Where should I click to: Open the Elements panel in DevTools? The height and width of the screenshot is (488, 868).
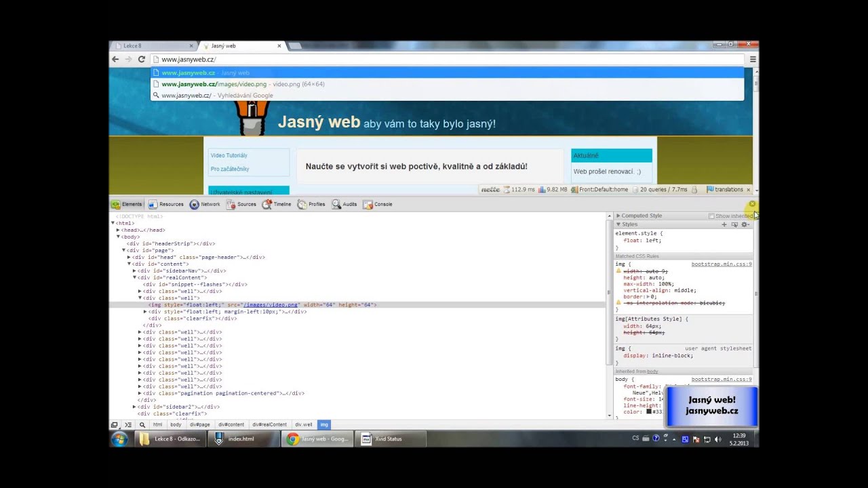(x=127, y=204)
